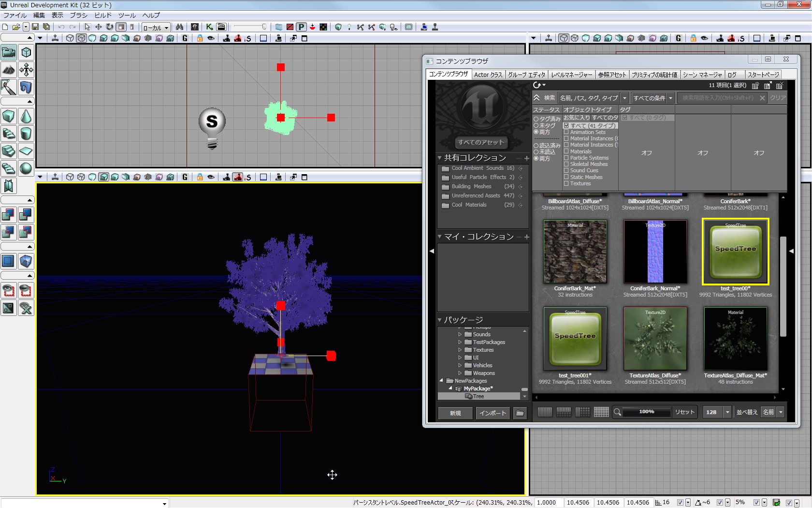
Task: Toggle the top viewport lock icon
Action: [200, 38]
